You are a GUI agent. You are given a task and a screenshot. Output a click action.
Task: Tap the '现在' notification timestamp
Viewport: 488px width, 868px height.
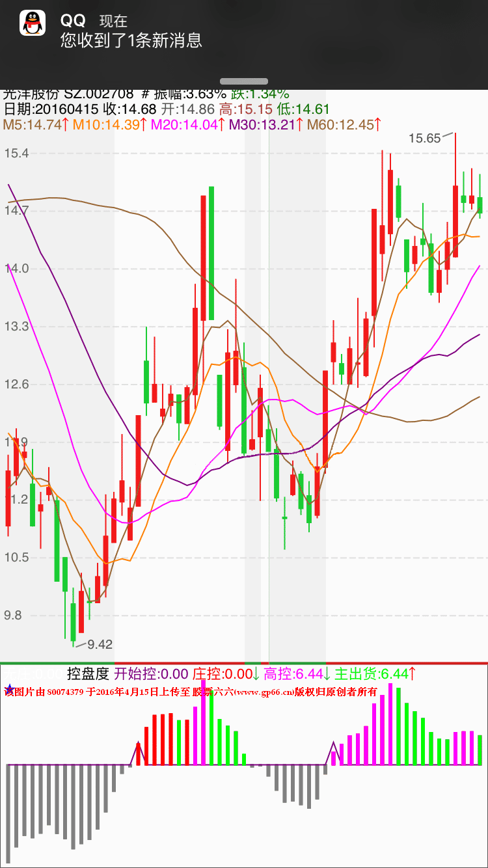(x=113, y=21)
